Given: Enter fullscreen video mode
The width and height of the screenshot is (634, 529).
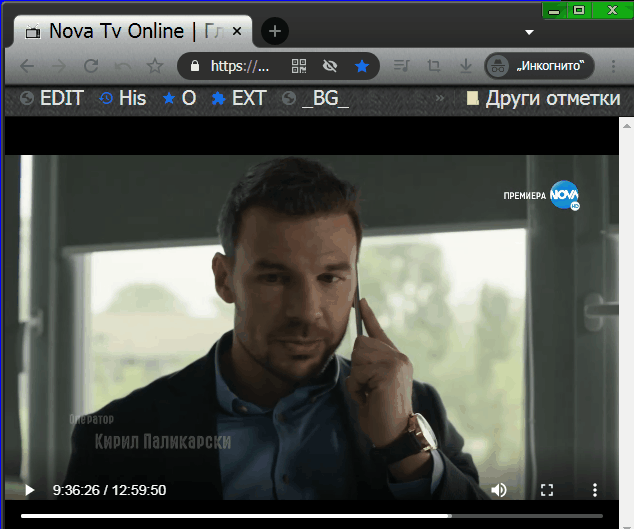Looking at the screenshot, I should coord(547,490).
